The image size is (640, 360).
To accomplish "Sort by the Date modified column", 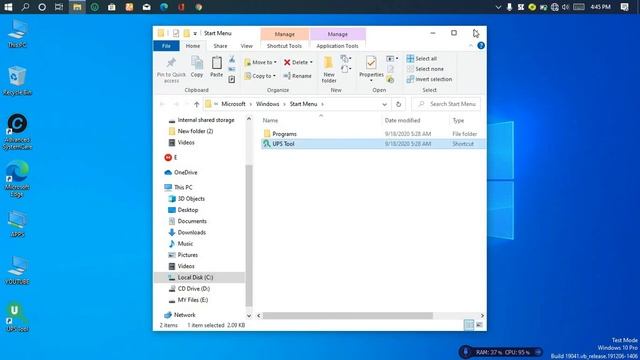I will (x=402, y=120).
